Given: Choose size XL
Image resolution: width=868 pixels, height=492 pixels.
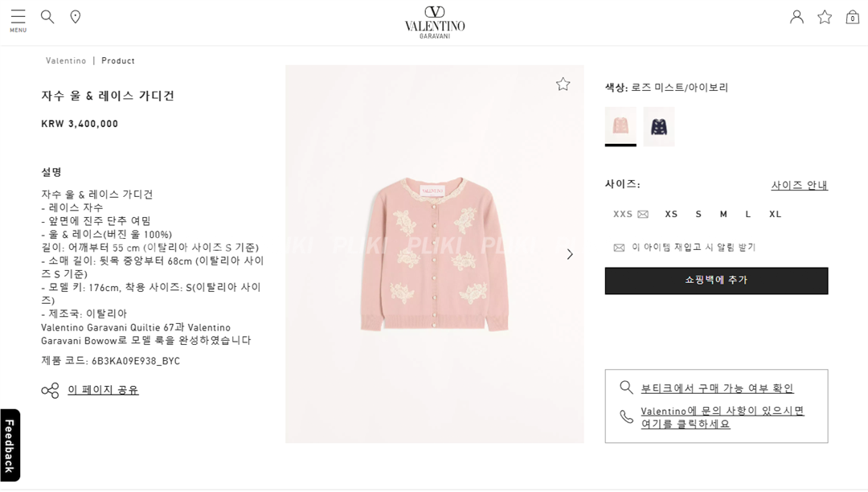Looking at the screenshot, I should [775, 214].
